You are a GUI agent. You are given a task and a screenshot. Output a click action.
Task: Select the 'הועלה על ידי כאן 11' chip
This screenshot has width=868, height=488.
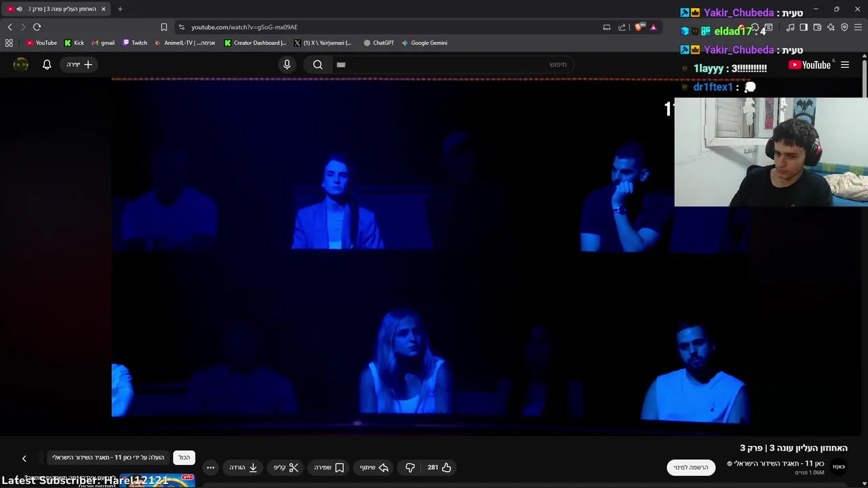pyautogui.click(x=108, y=457)
